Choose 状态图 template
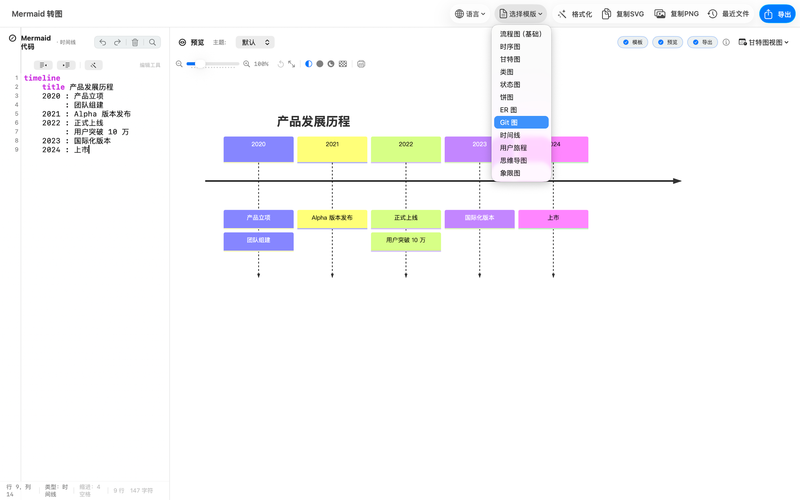The width and height of the screenshot is (800, 500). [521, 85]
